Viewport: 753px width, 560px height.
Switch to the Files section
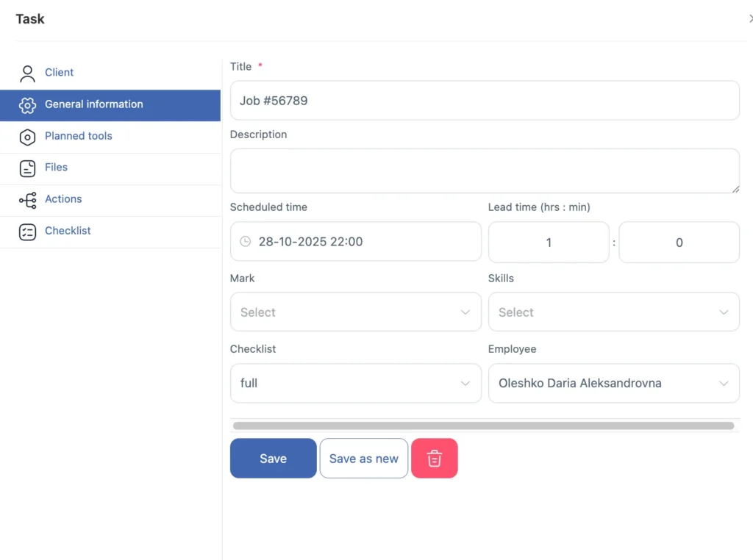[x=56, y=168]
